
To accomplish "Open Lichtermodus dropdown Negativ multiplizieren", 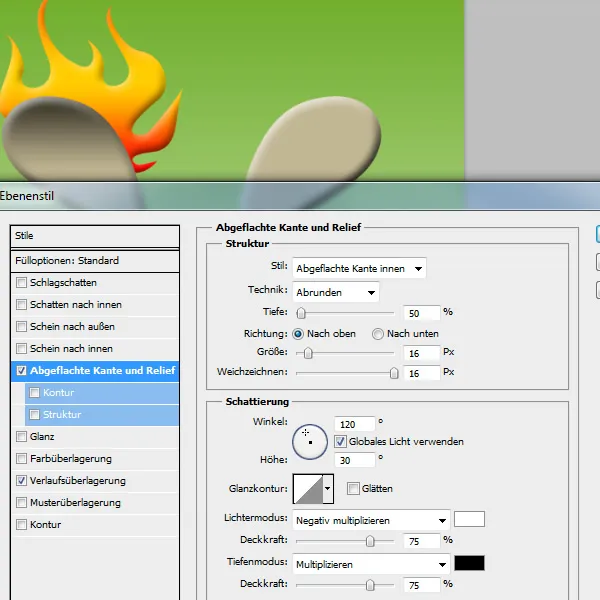I will [371, 520].
